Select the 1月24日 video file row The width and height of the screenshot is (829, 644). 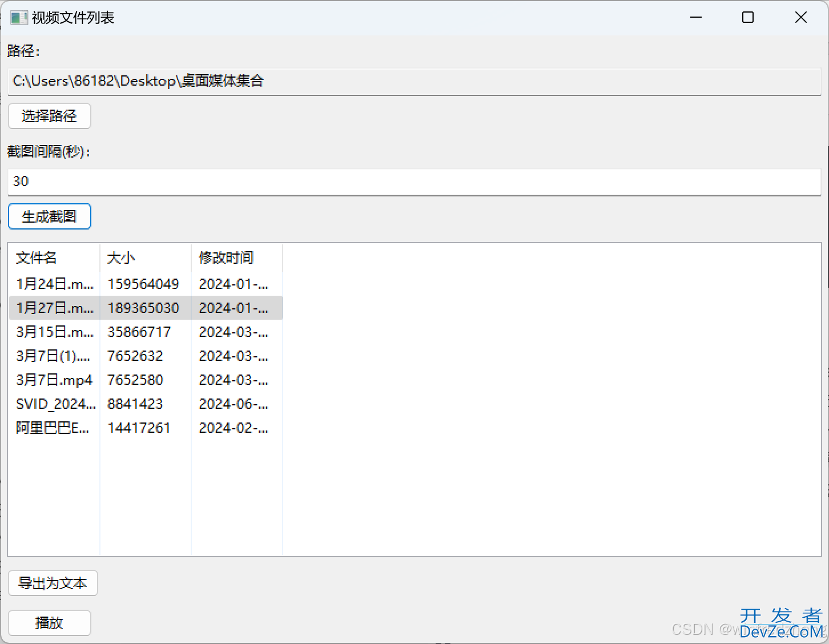pos(55,284)
